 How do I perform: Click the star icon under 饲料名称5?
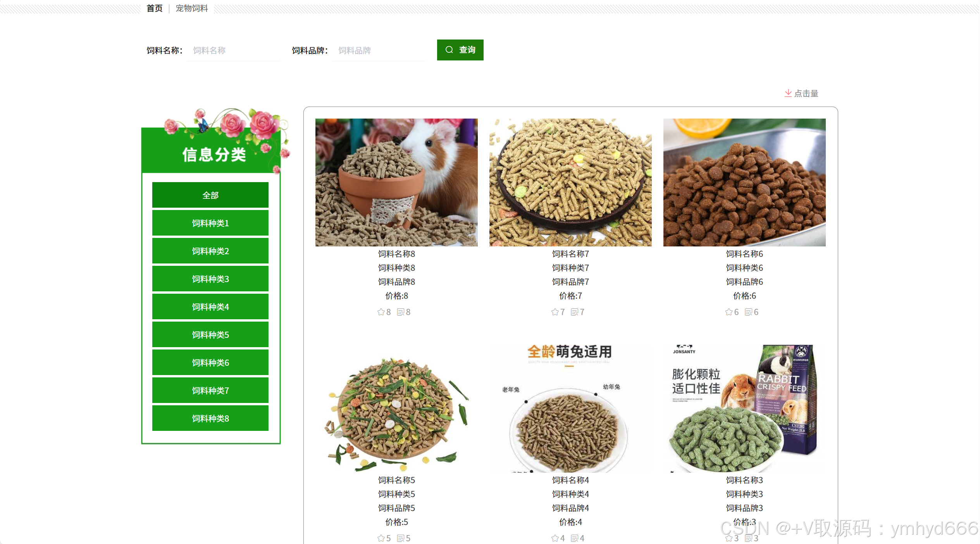pyautogui.click(x=381, y=538)
